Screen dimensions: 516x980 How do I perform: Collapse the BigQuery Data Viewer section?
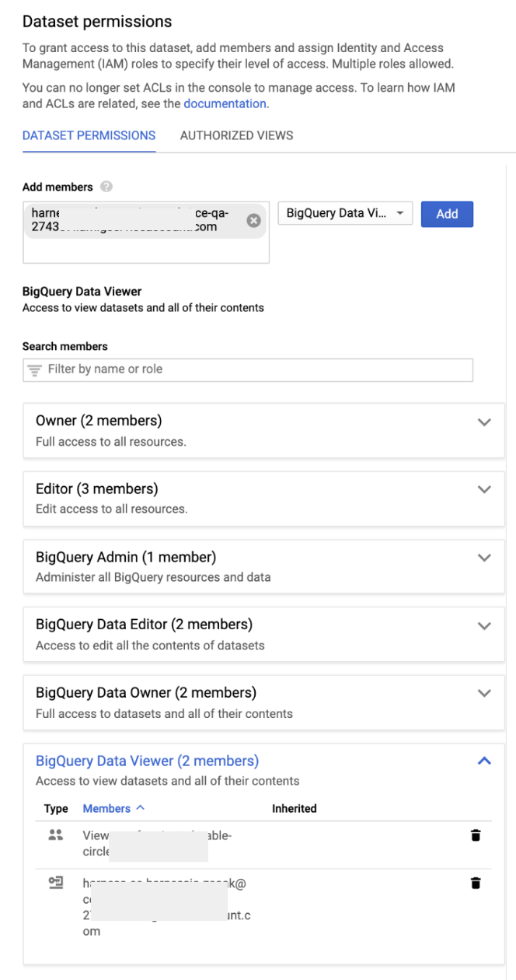click(x=484, y=761)
